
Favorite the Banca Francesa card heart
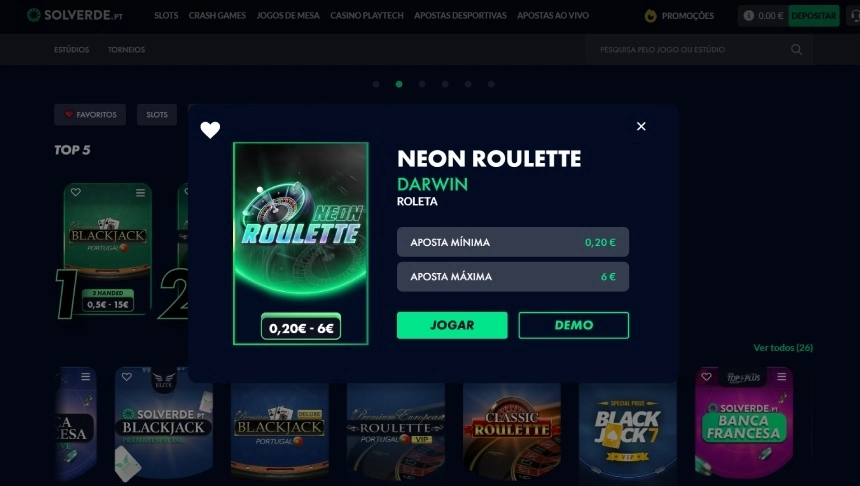(706, 377)
